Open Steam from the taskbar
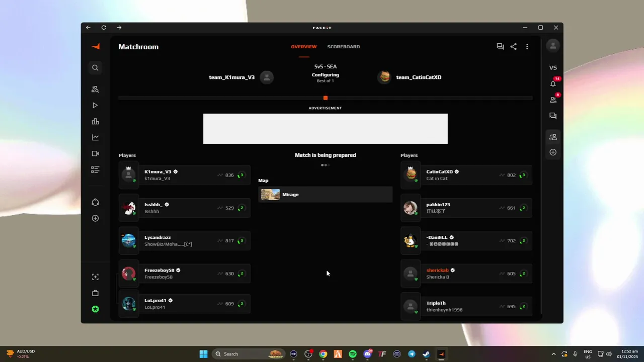This screenshot has height=362, width=644. click(426, 354)
